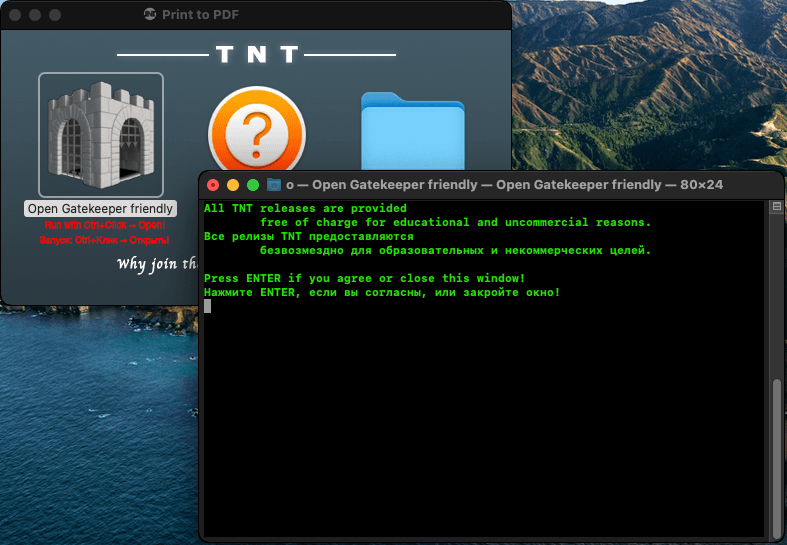The image size is (787, 545).
Task: Click the "Why join" cursive text
Action: pyautogui.click(x=157, y=264)
